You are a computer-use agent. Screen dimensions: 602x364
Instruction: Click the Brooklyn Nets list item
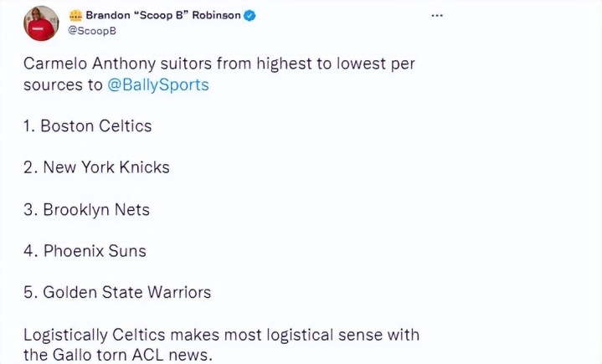pyautogui.click(x=86, y=210)
